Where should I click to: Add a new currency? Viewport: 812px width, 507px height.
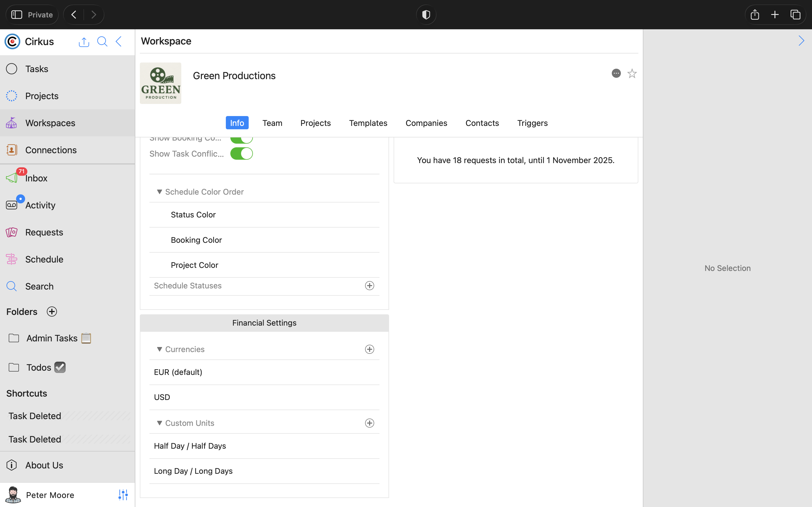click(x=369, y=349)
